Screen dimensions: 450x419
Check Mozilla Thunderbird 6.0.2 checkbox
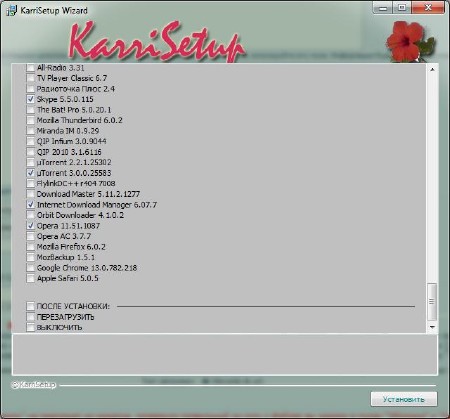(30, 120)
